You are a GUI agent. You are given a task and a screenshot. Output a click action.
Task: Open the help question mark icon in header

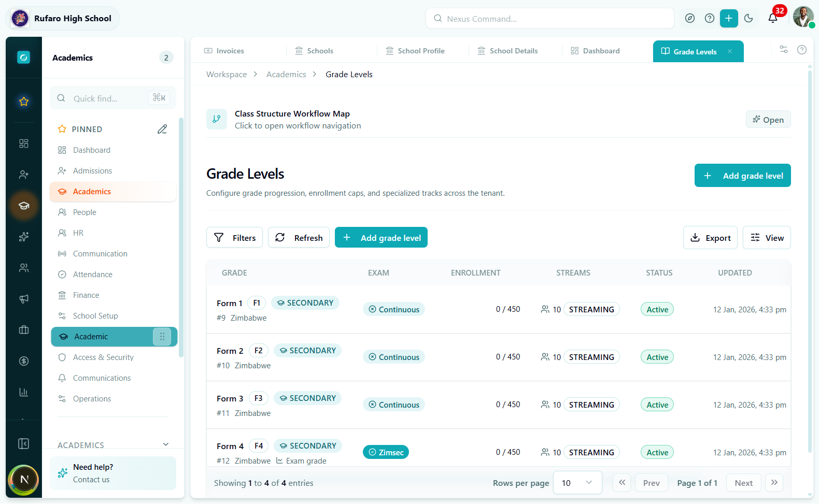click(x=709, y=18)
